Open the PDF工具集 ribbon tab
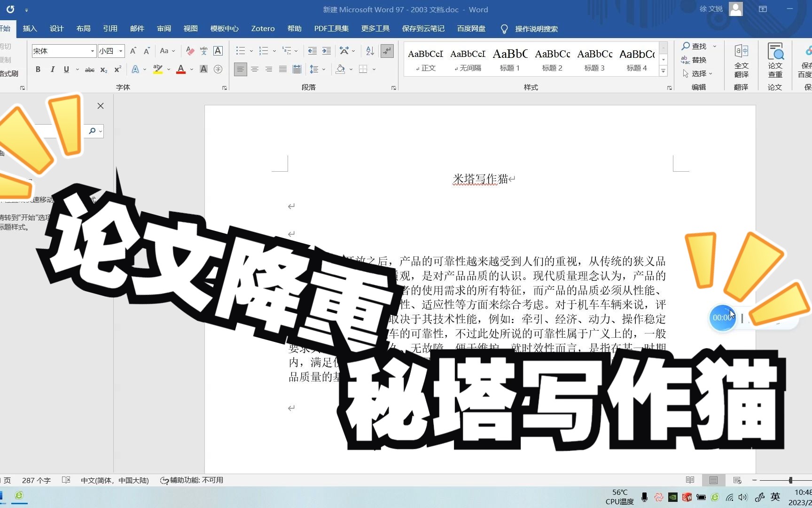 pyautogui.click(x=331, y=29)
